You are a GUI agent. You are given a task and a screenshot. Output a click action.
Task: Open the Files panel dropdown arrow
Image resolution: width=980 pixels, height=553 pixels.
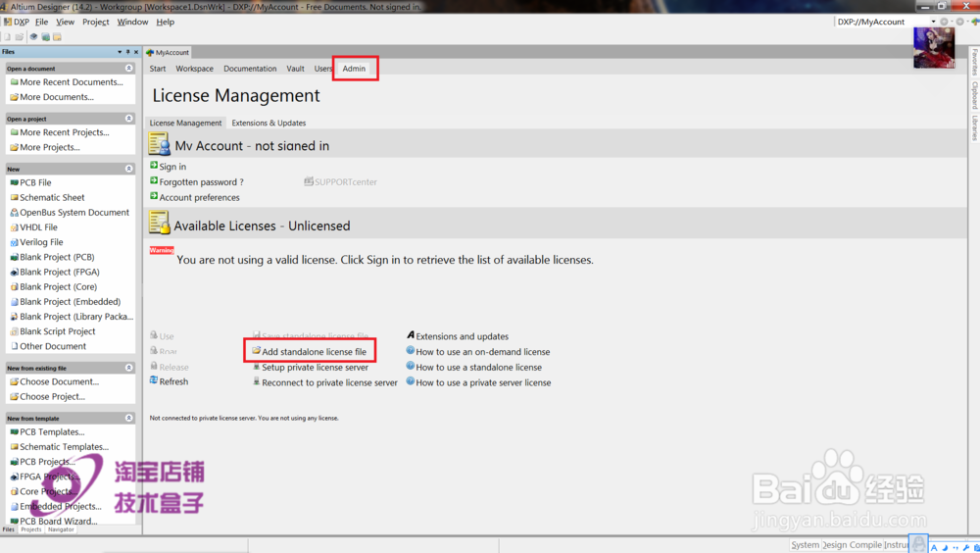(120, 52)
